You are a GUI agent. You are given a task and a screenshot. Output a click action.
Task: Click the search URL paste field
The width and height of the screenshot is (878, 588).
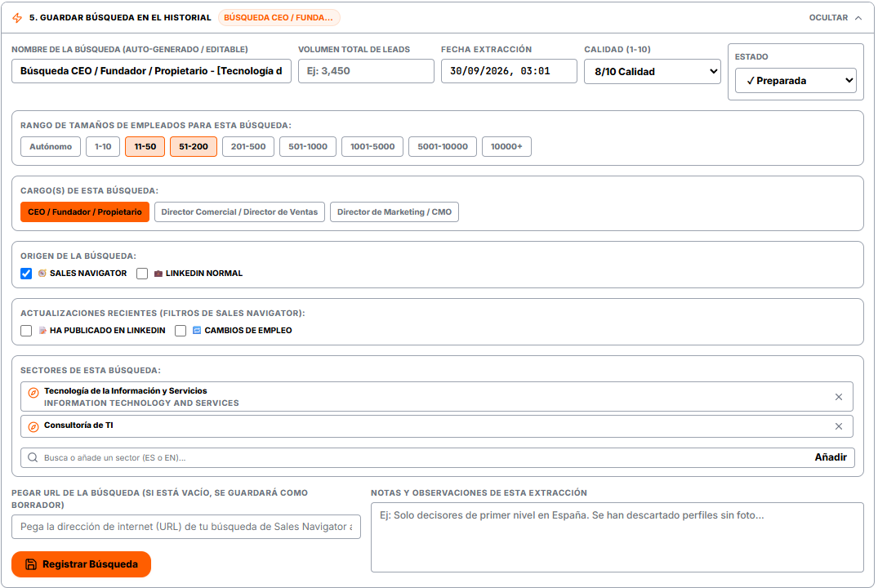[186, 527]
